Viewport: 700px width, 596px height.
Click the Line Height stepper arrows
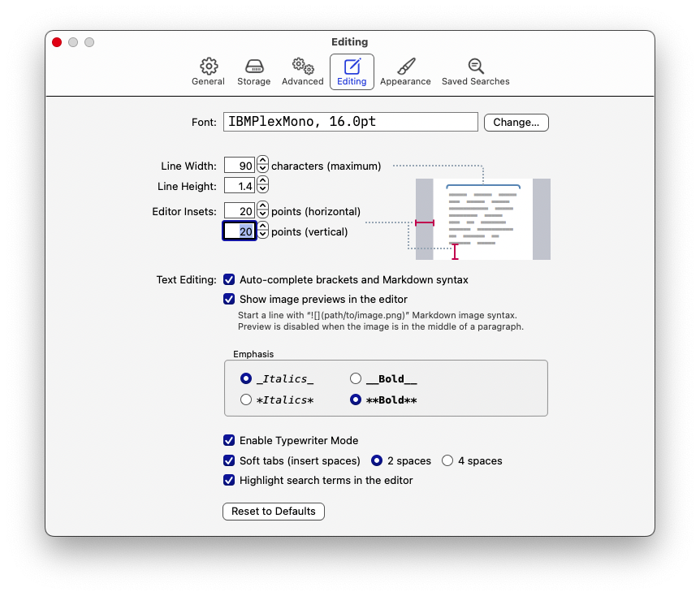coord(262,186)
